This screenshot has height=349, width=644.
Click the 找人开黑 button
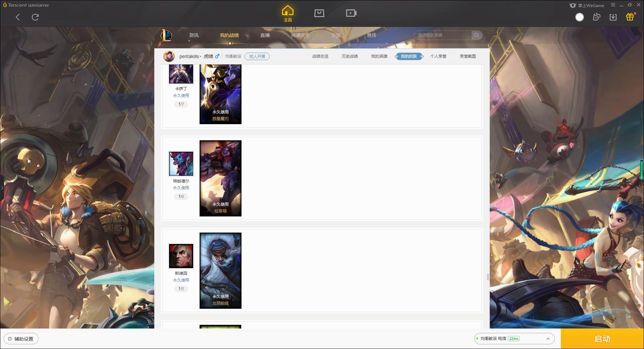coord(257,56)
